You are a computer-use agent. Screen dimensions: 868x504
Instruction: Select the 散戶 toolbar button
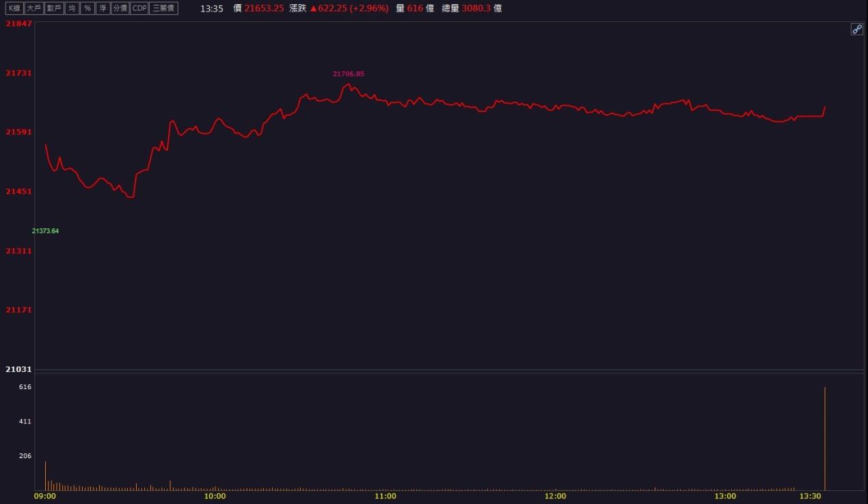coord(54,8)
